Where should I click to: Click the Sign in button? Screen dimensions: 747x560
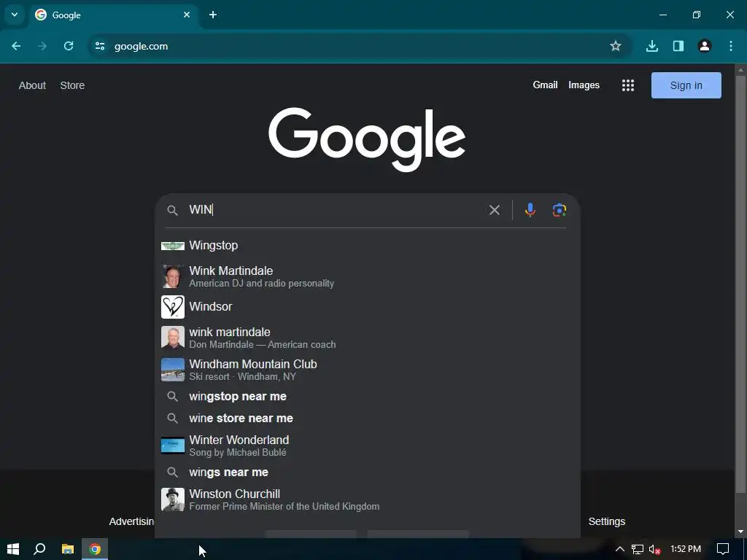point(686,85)
